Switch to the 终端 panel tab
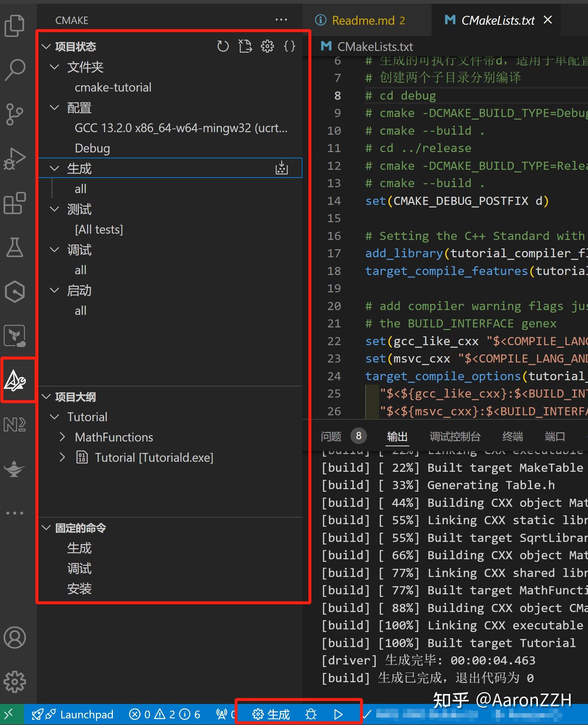The height and width of the screenshot is (725, 588). (512, 437)
